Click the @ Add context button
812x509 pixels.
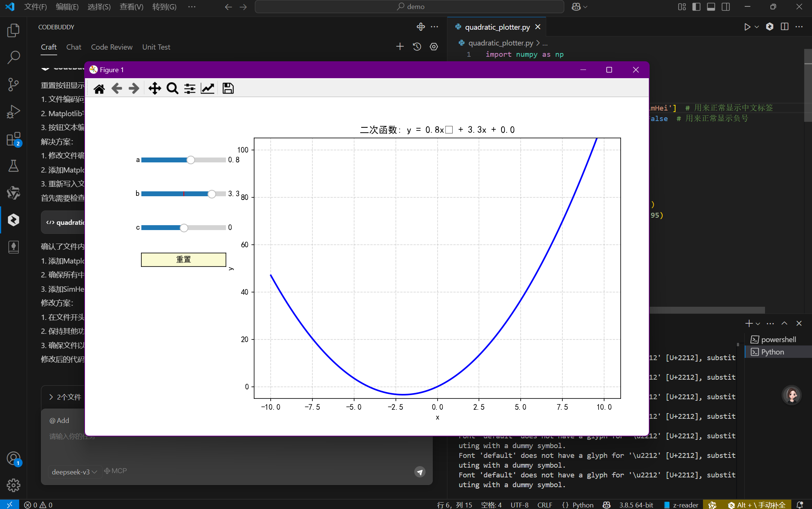59,420
